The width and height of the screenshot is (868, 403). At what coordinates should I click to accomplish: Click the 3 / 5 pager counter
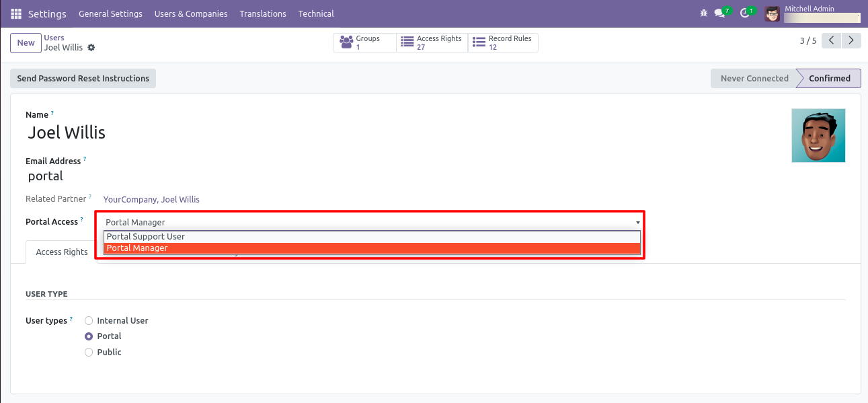coord(807,41)
